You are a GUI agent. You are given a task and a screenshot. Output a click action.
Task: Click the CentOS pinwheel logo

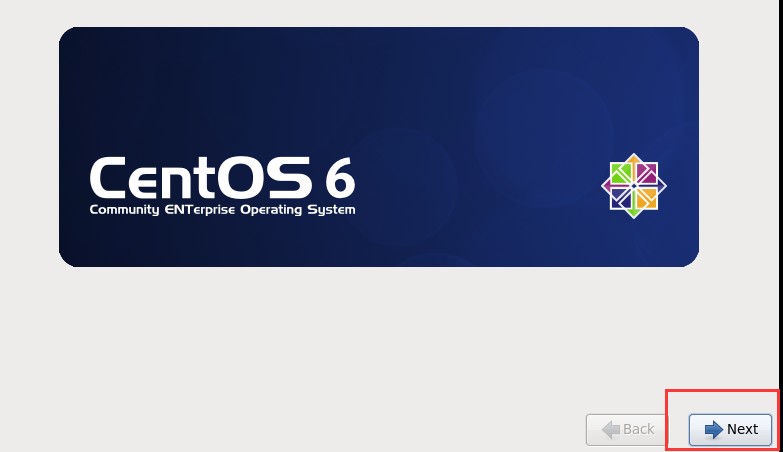634,186
